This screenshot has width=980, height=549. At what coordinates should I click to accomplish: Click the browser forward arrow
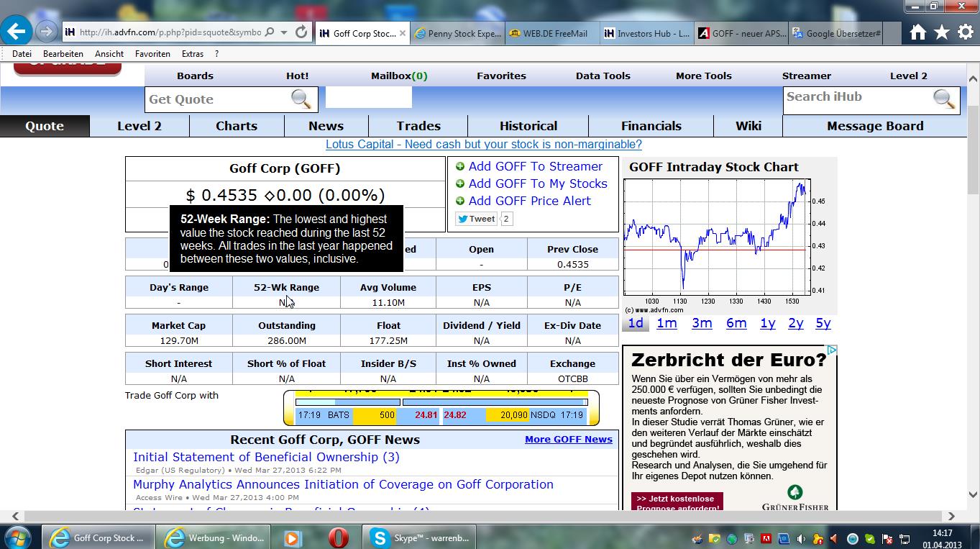(46, 32)
